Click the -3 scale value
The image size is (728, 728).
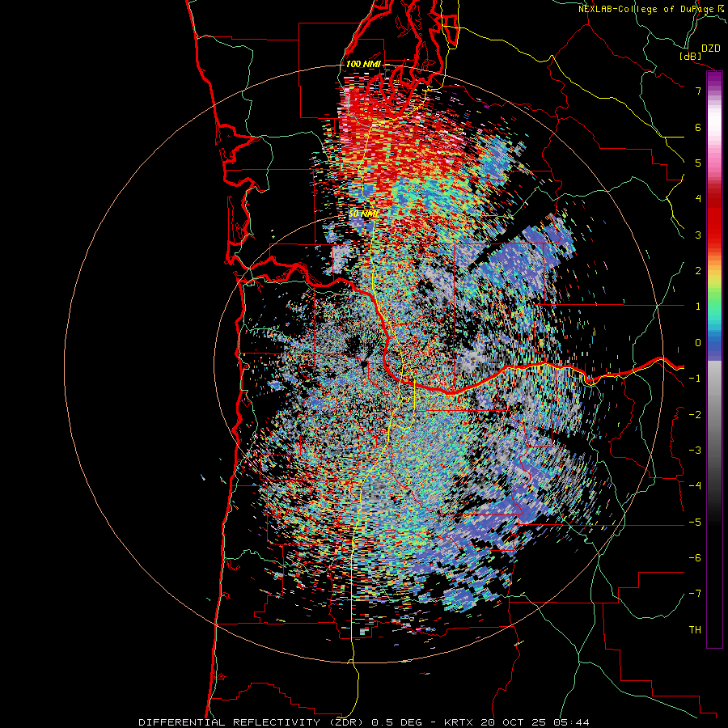pos(695,451)
